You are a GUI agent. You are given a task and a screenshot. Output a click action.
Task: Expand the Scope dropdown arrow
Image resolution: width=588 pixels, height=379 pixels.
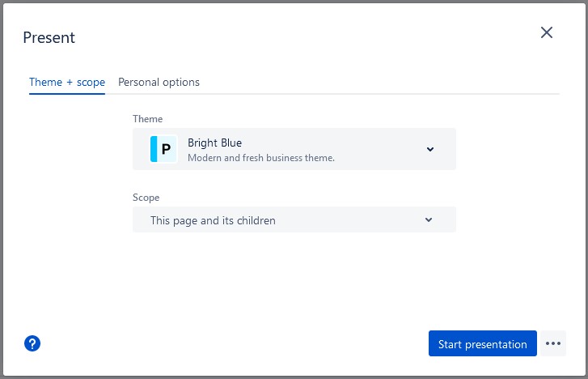tap(429, 219)
